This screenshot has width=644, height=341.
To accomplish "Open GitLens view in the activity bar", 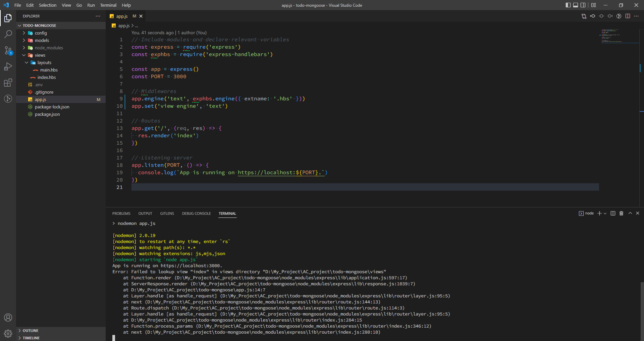I will tap(8, 99).
